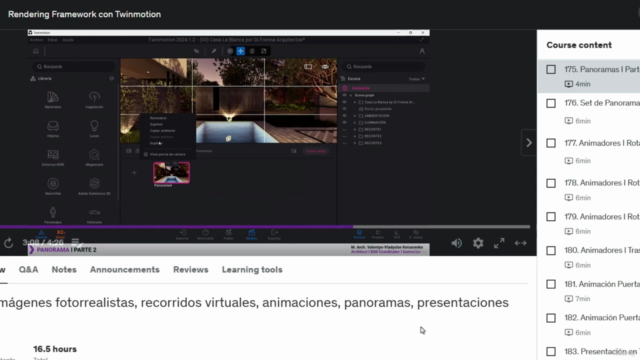Open the Materiales library category
This screenshot has height=360, width=640.
pyautogui.click(x=53, y=99)
